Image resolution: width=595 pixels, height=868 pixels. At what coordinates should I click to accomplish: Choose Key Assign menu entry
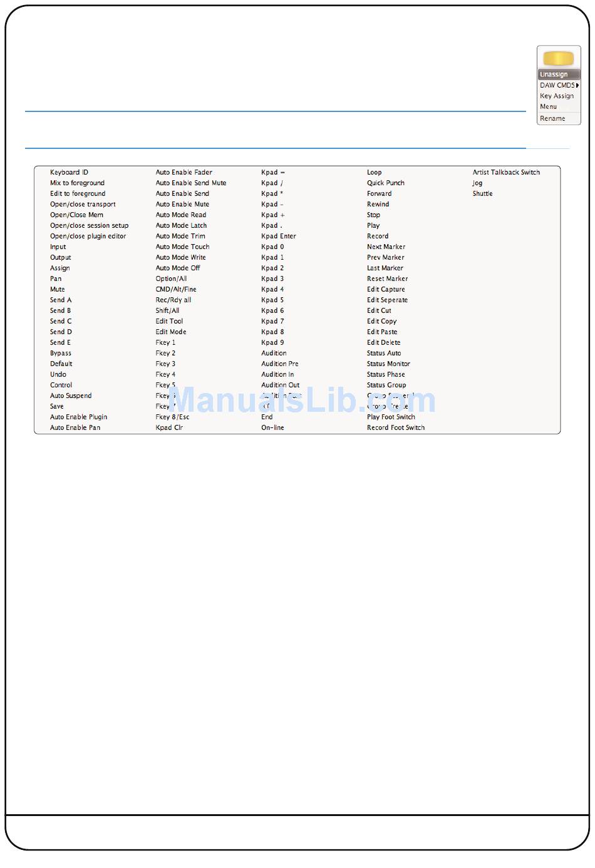557,96
